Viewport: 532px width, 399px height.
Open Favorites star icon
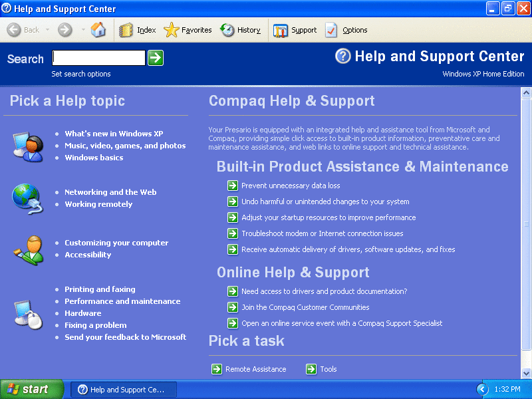tap(172, 30)
